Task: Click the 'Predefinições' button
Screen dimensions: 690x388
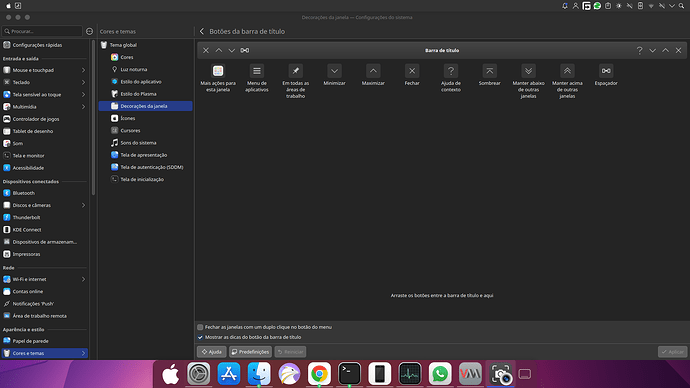Action: 250,352
